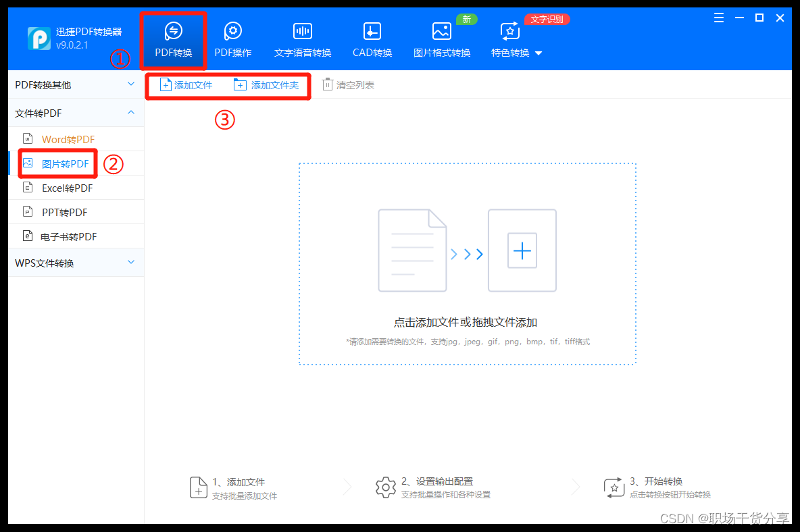Image resolution: width=800 pixels, height=532 pixels.
Task: Open the CAD转换 tab
Action: [x=372, y=41]
